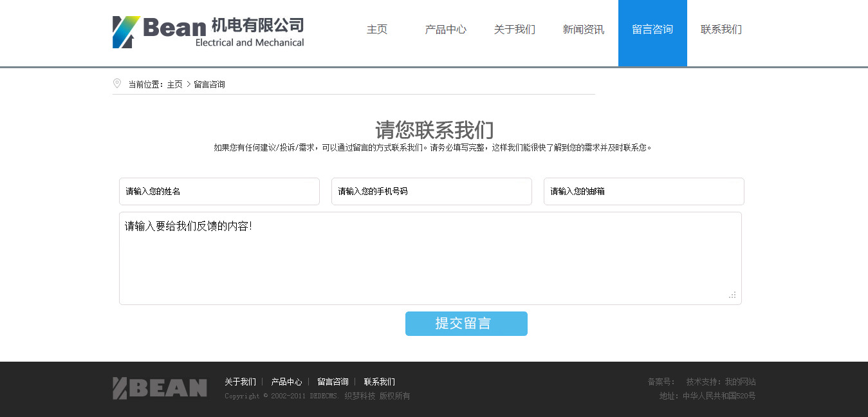Focus the mobile number input field

click(x=431, y=192)
